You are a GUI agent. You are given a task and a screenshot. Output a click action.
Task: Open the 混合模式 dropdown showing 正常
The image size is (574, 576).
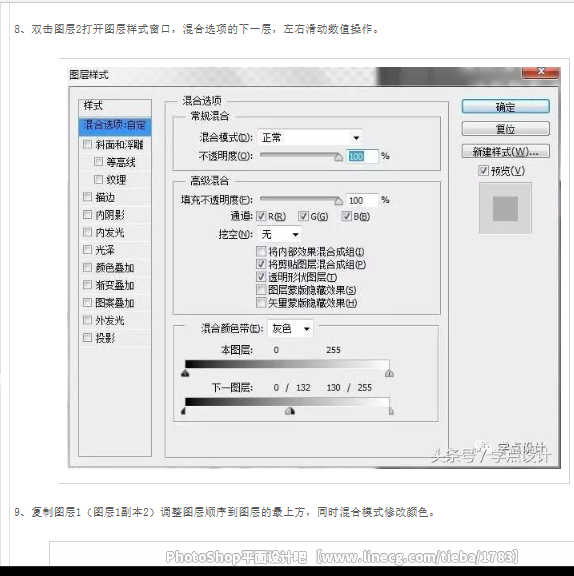[310, 138]
